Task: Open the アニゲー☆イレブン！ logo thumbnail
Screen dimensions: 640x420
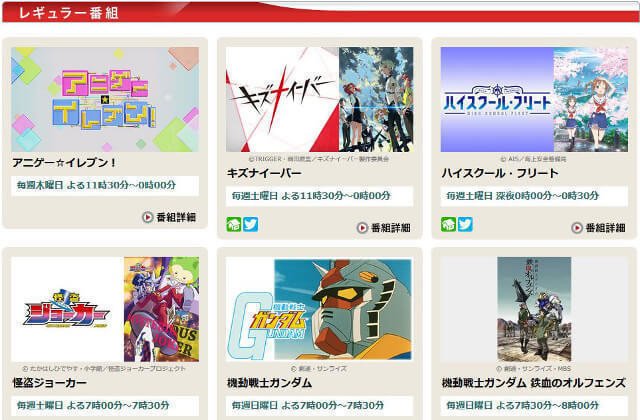Action: point(105,99)
